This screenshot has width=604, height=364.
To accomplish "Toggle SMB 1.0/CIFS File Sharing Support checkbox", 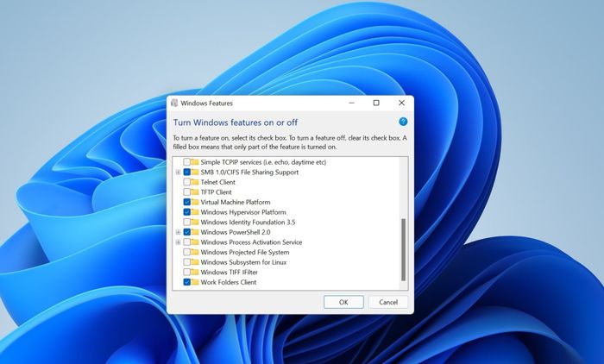I will coord(187,172).
